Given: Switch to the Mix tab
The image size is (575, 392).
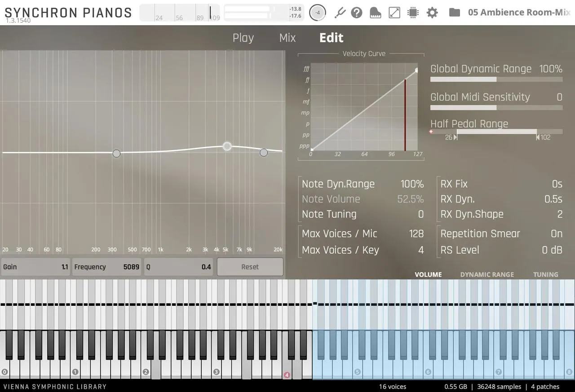Looking at the screenshot, I should (287, 38).
